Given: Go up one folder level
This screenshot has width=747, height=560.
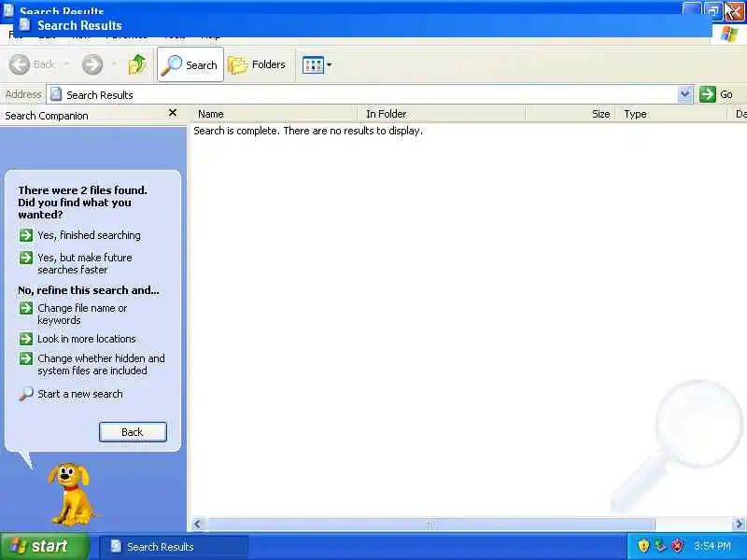Looking at the screenshot, I should tap(137, 64).
